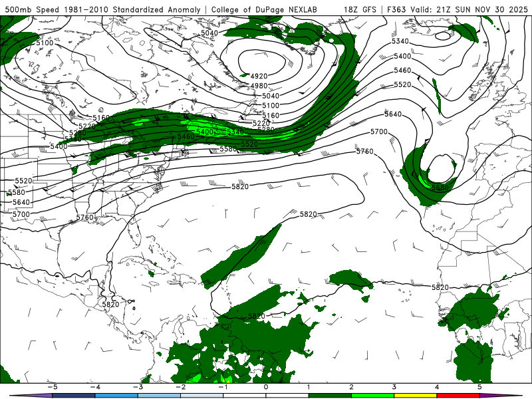532x399 pixels.
Task: Click the "−4" color scale label
Action: point(95,387)
